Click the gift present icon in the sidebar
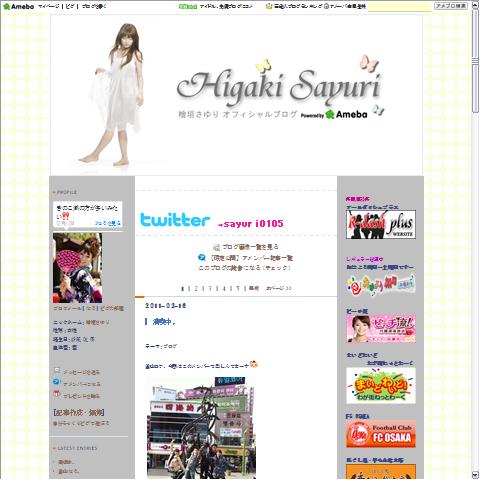The image size is (480, 480). pos(57,394)
